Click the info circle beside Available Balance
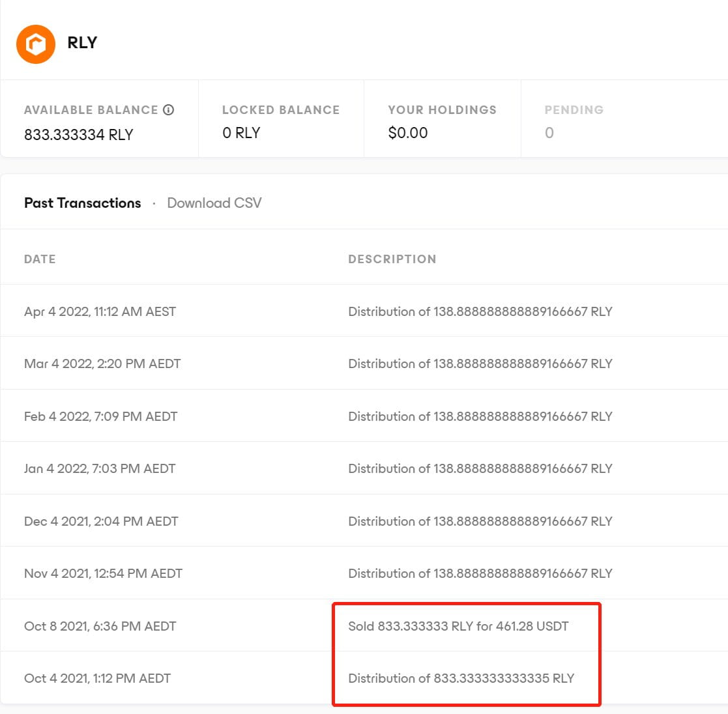The height and width of the screenshot is (714, 728). pos(168,109)
